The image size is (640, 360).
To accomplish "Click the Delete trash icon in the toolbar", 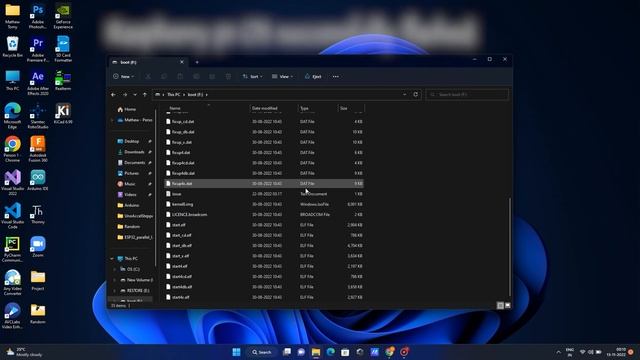I will (228, 76).
